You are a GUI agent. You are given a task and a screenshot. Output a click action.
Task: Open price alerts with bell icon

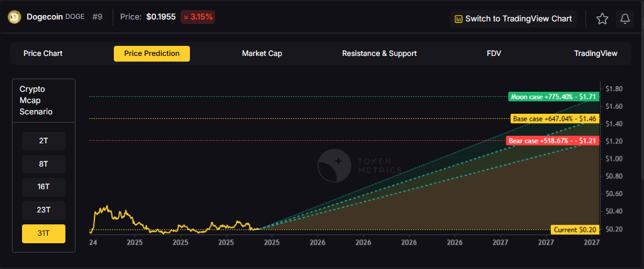tap(625, 19)
